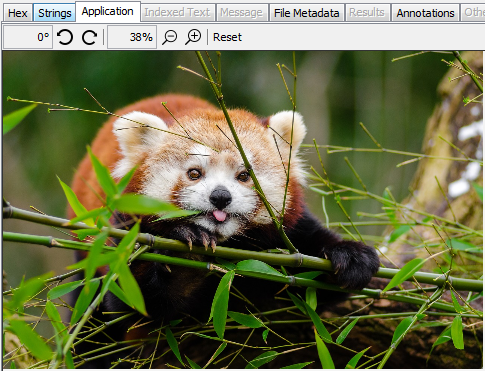Reset the image view

227,37
